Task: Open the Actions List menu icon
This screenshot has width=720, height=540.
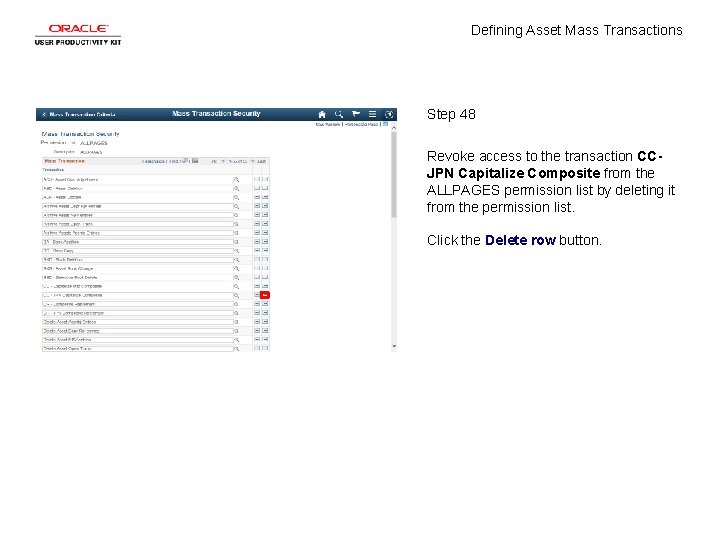Action: point(372,114)
